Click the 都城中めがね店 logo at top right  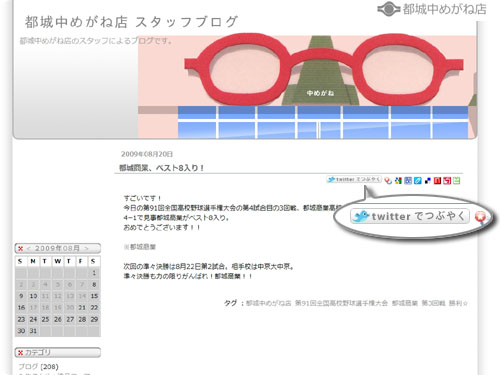pos(432,9)
